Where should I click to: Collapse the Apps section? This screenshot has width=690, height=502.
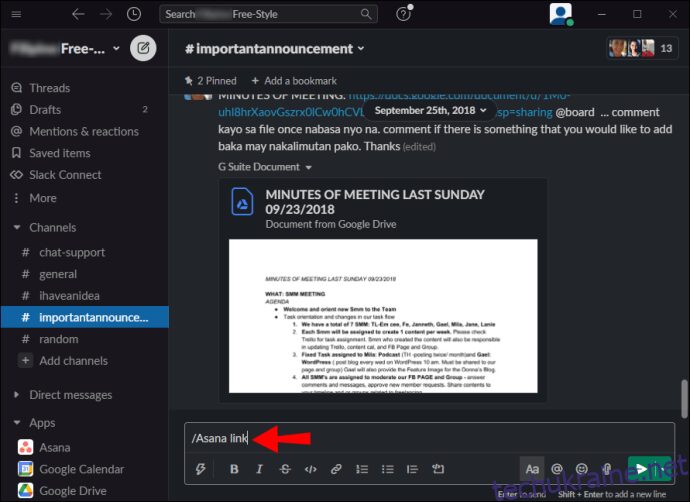click(17, 423)
